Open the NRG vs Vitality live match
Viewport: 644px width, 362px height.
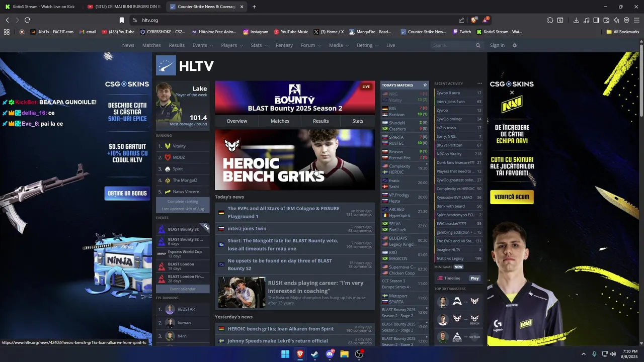(405, 97)
